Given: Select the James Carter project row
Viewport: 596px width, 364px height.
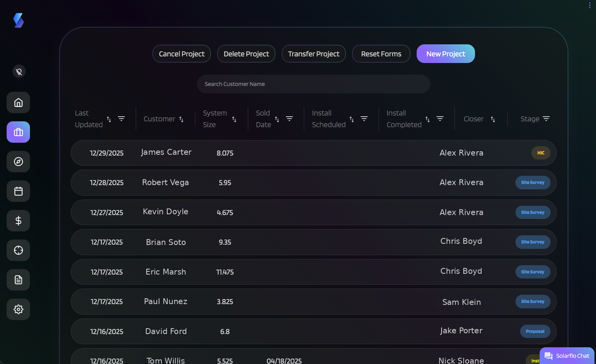Looking at the screenshot, I should (x=314, y=153).
